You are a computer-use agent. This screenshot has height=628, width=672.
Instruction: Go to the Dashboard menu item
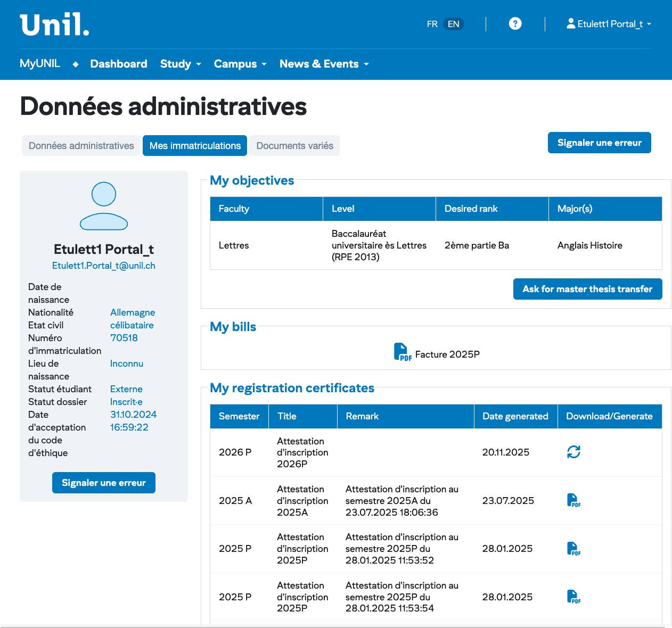pyautogui.click(x=119, y=64)
